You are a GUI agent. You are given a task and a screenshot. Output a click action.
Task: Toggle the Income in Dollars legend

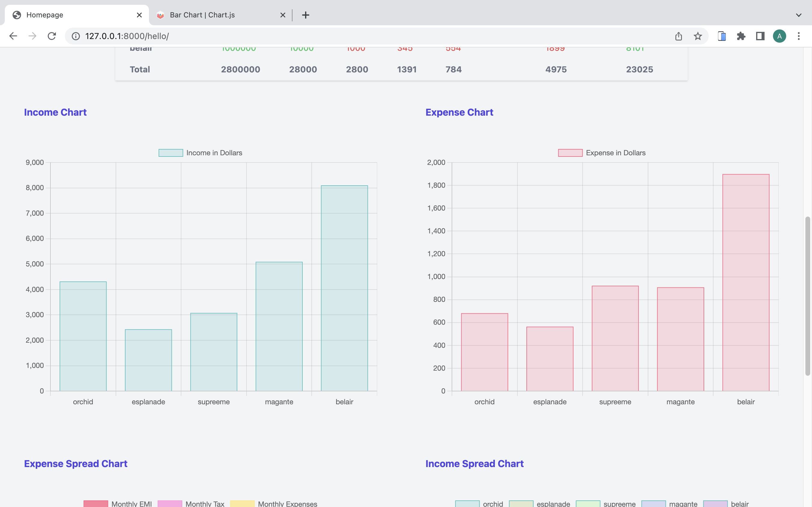[x=200, y=153]
